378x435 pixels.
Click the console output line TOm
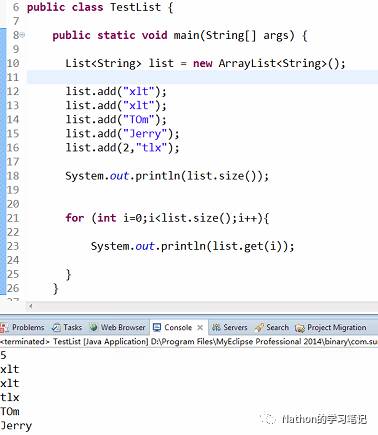click(x=10, y=411)
